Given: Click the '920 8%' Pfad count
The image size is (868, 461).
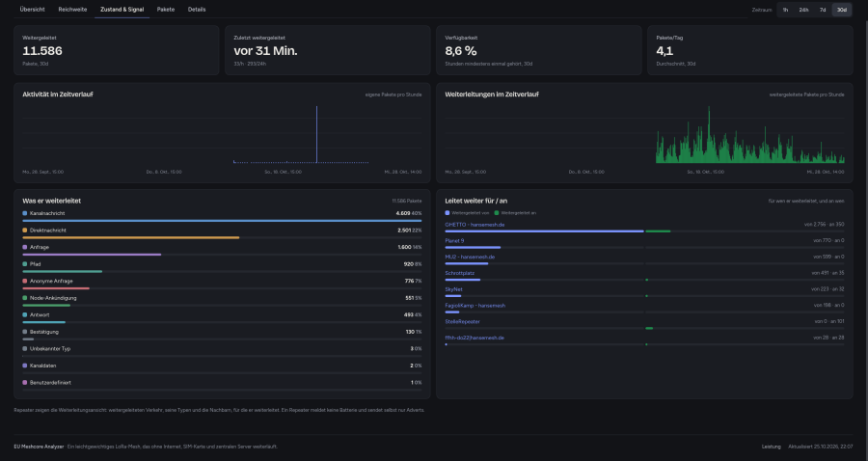Looking at the screenshot, I should (413, 264).
